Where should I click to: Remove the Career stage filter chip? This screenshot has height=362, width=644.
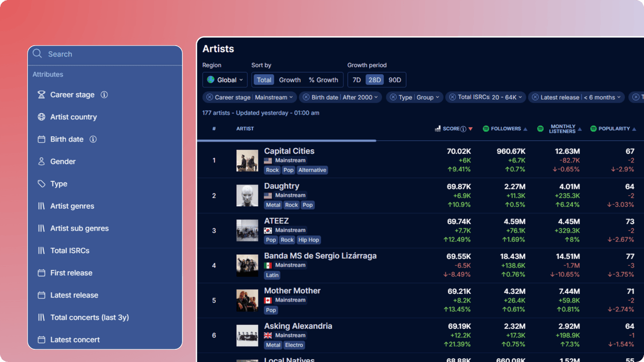209,97
